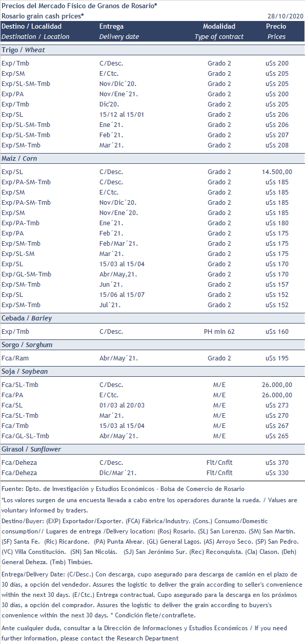Screen dimensions: 305x644
Task: Click the Girasol / Sunflower section heading
Action: (31, 449)
